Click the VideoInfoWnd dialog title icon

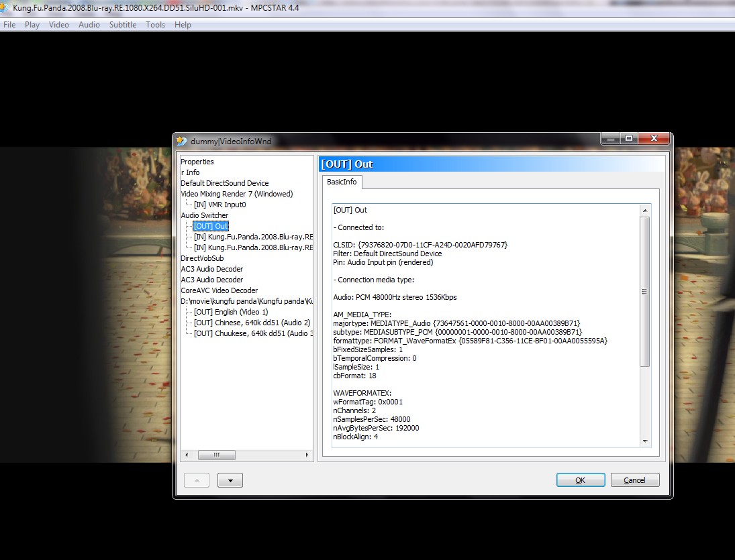pos(181,141)
